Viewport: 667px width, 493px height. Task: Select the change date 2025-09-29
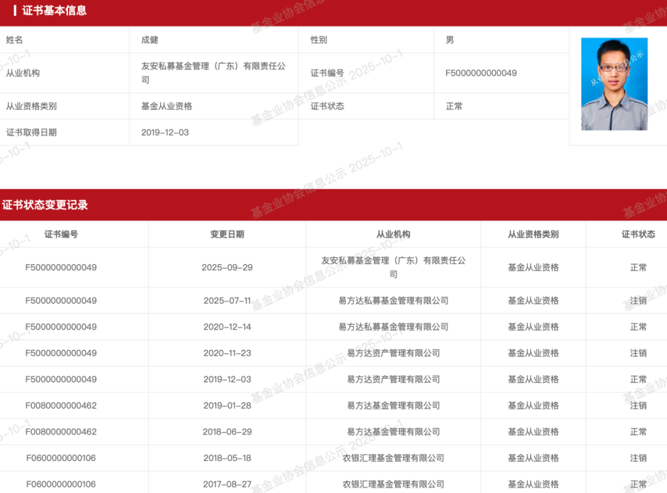tap(227, 268)
